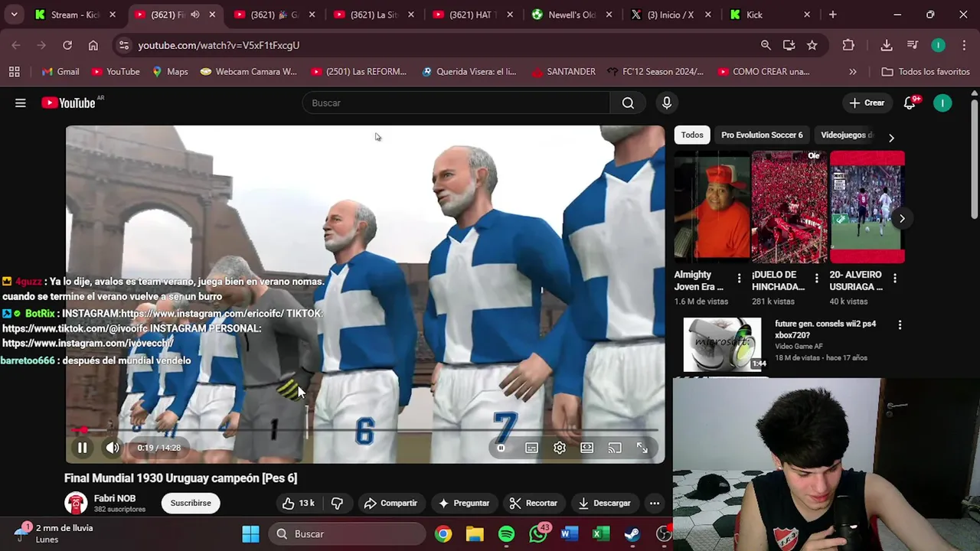Open a new browser tab with plus
This screenshot has height=551, width=980.
click(x=833, y=15)
